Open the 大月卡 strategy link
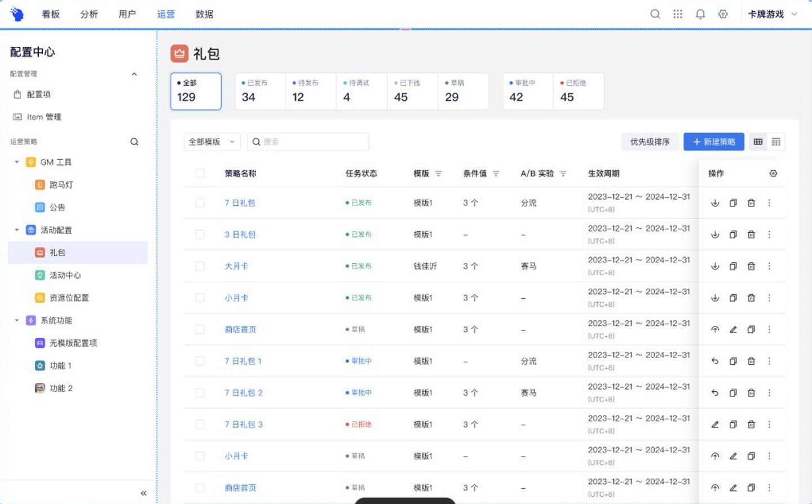The width and height of the screenshot is (812, 504). (236, 266)
